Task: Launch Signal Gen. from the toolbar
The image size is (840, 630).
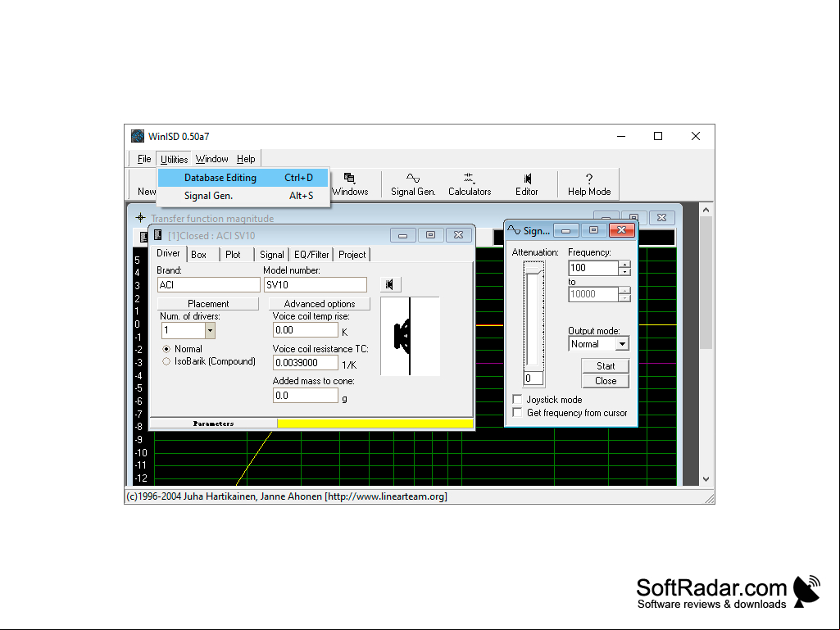Action: point(413,184)
